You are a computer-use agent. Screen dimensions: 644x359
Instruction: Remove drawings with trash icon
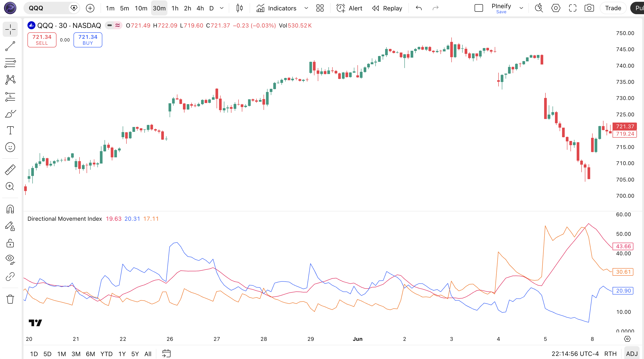click(x=10, y=299)
